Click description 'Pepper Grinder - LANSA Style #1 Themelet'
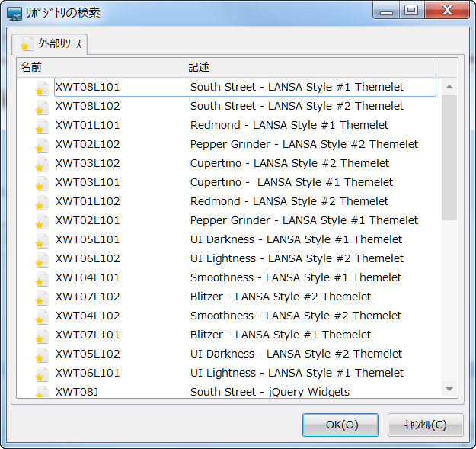476x449 pixels. pyautogui.click(x=304, y=221)
